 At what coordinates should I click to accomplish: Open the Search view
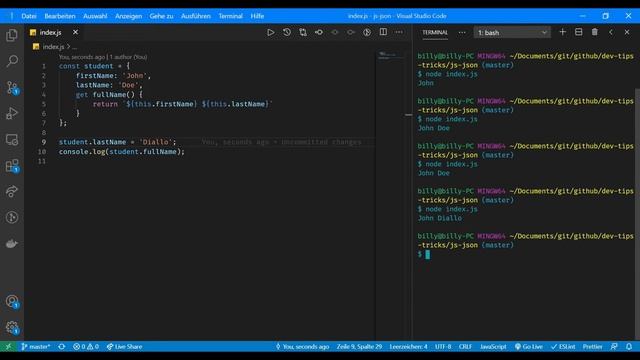[12, 61]
